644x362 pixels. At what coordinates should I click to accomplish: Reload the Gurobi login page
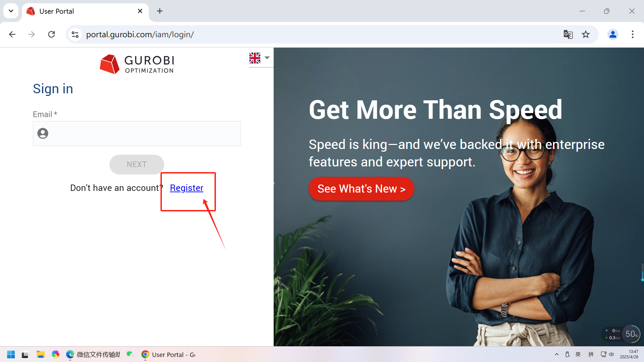point(51,35)
